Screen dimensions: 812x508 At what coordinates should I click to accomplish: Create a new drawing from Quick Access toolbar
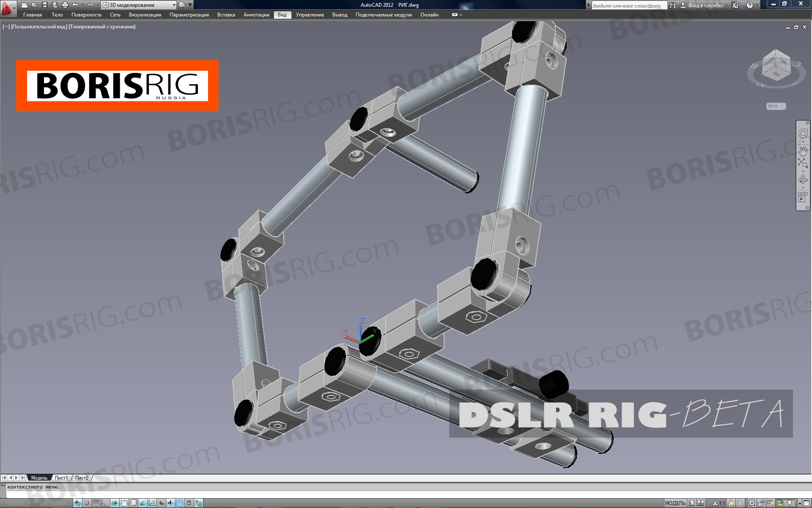25,5
